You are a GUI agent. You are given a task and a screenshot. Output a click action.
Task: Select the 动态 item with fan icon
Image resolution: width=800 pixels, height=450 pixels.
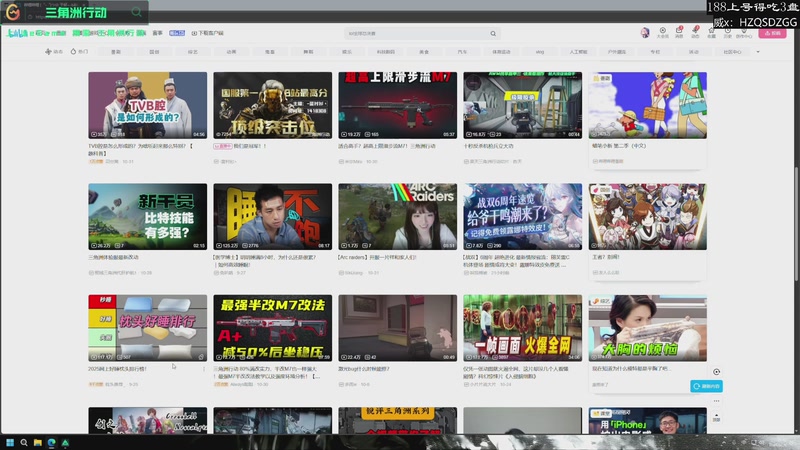coord(54,52)
